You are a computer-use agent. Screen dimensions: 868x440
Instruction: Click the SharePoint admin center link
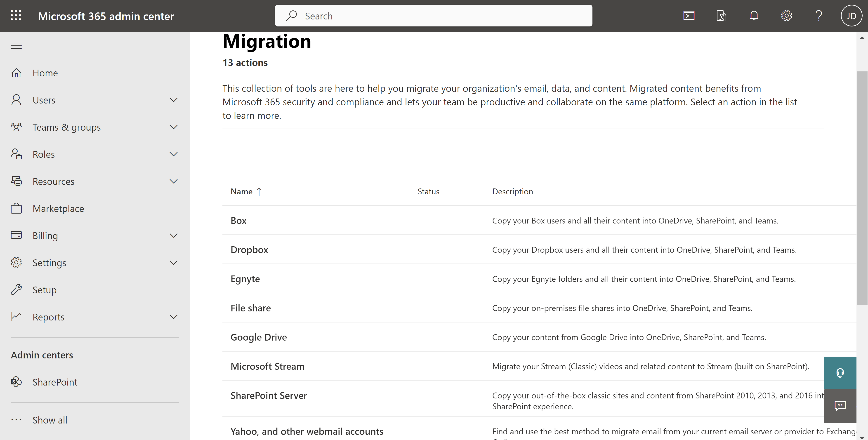click(x=55, y=381)
